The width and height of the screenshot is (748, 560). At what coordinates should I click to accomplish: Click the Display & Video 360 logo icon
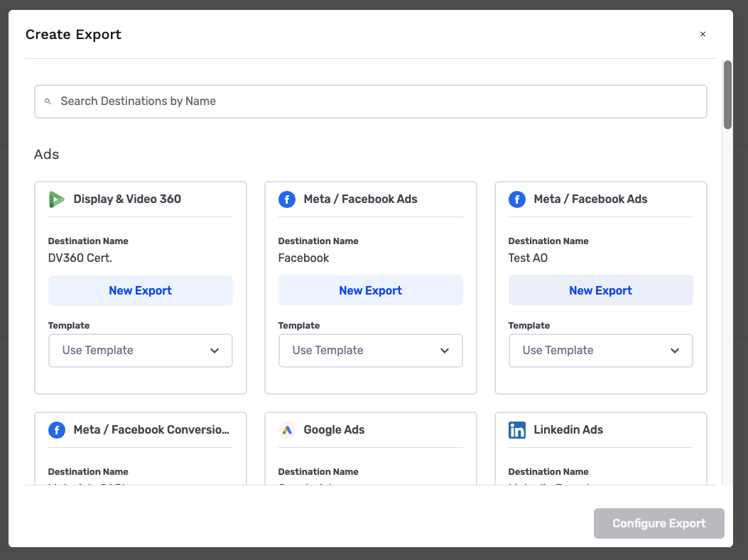[x=56, y=199]
